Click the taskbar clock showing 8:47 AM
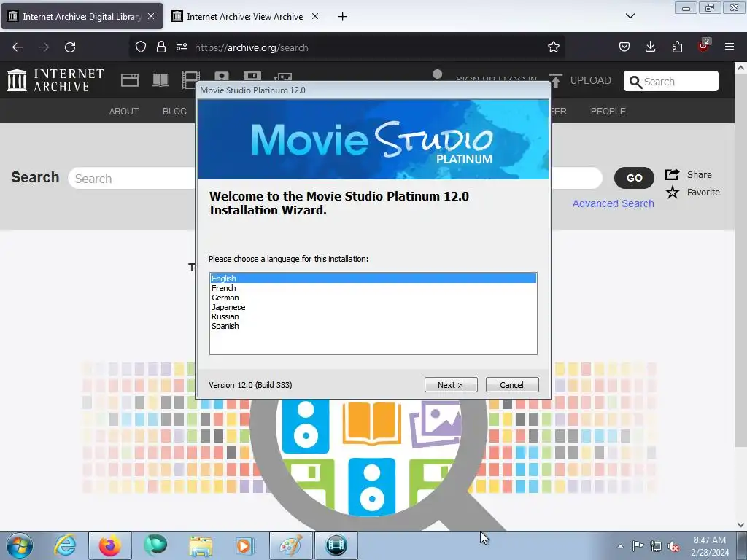Screen dimensions: 747x560 (x=710, y=546)
